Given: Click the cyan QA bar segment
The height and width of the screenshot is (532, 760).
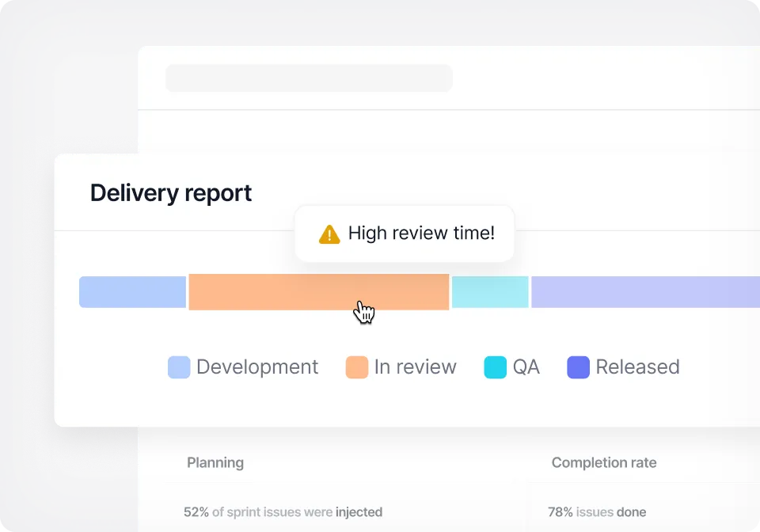Looking at the screenshot, I should [489, 291].
